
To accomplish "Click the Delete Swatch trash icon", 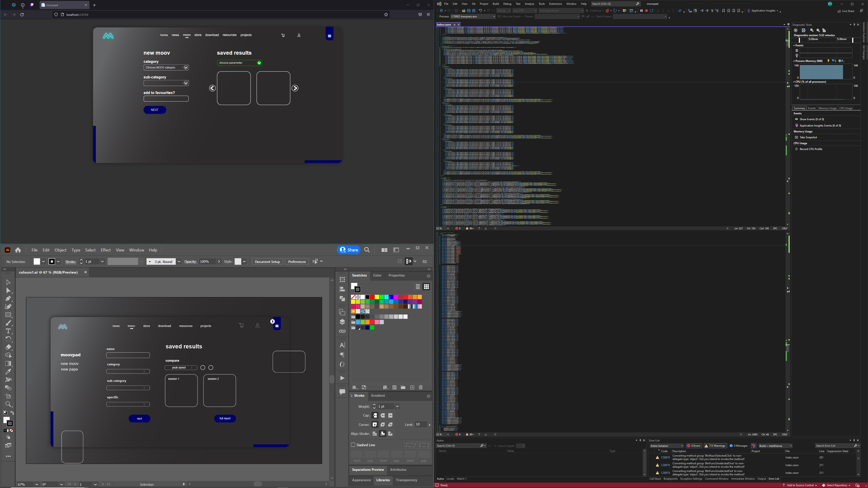I will tap(421, 388).
